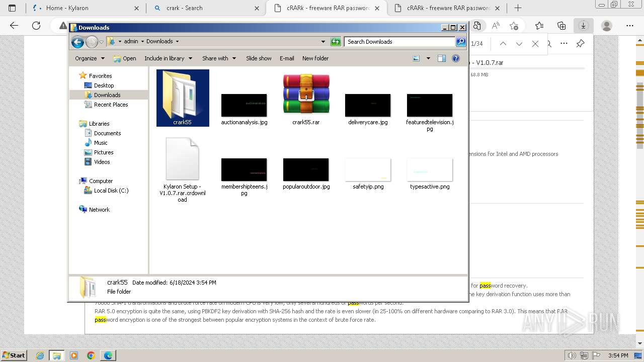The image size is (644, 362).
Task: Open Edge Collections icon
Action: [x=561, y=26]
